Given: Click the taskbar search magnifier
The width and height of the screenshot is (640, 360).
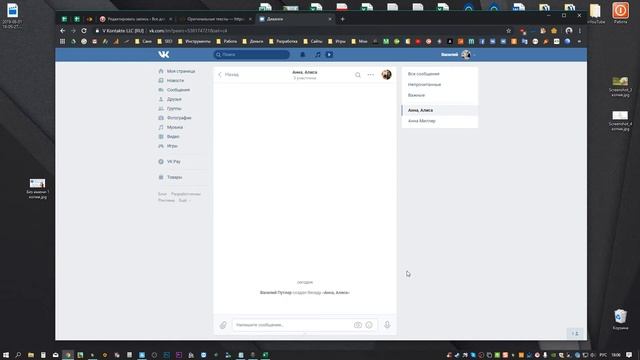Looking at the screenshot, I should (x=18, y=355).
